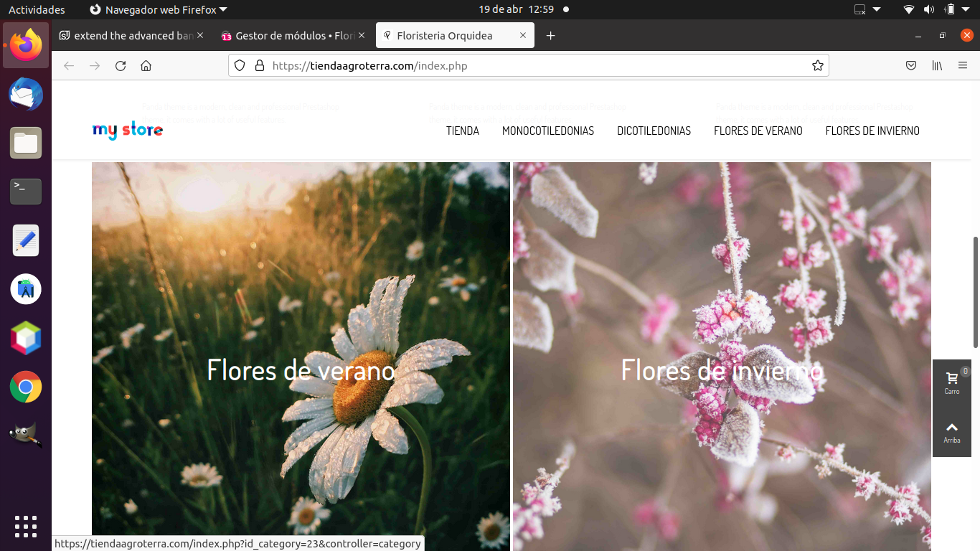The height and width of the screenshot is (551, 980).
Task: Switch to the extend the advanced banner tab
Action: [133, 36]
